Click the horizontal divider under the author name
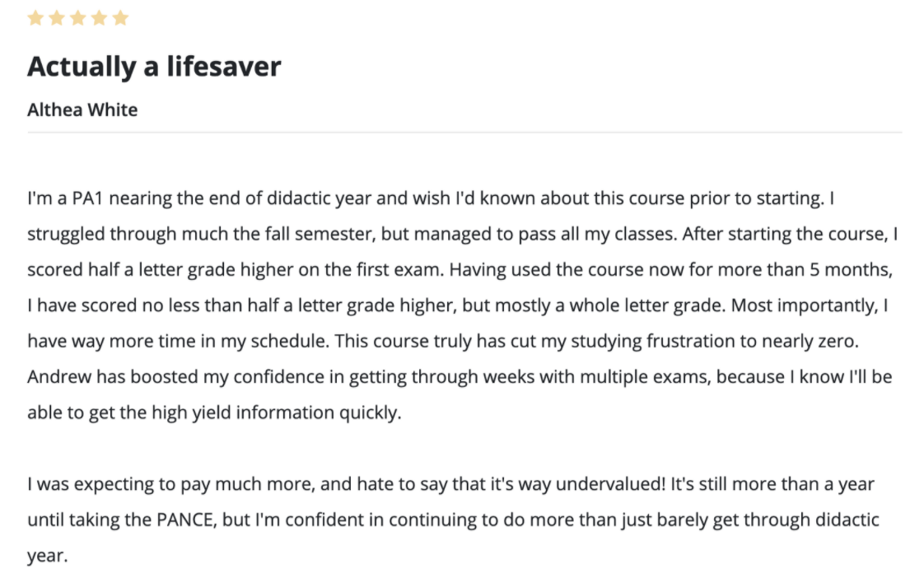The height and width of the screenshot is (583, 924). click(464, 133)
